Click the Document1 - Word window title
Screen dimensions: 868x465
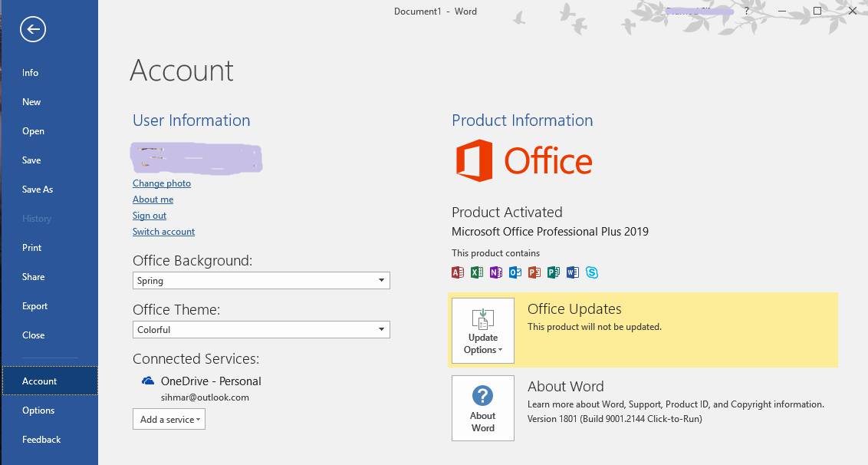tap(435, 11)
